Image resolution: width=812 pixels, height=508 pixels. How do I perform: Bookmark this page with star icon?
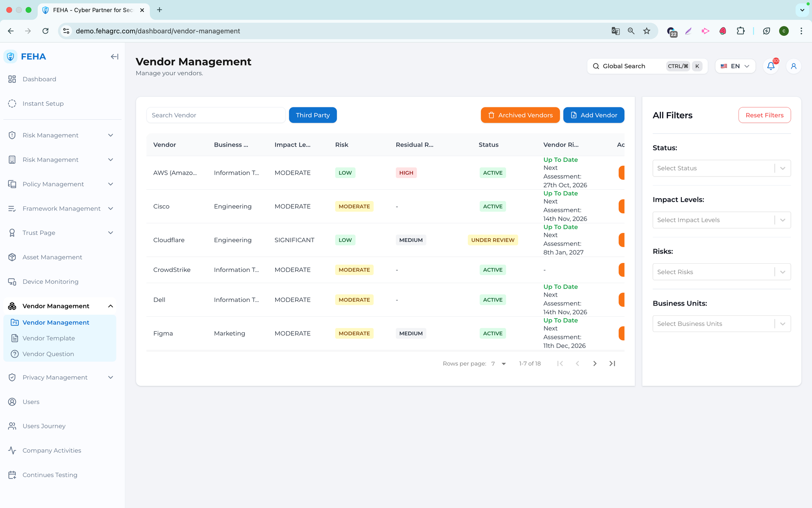(x=647, y=31)
